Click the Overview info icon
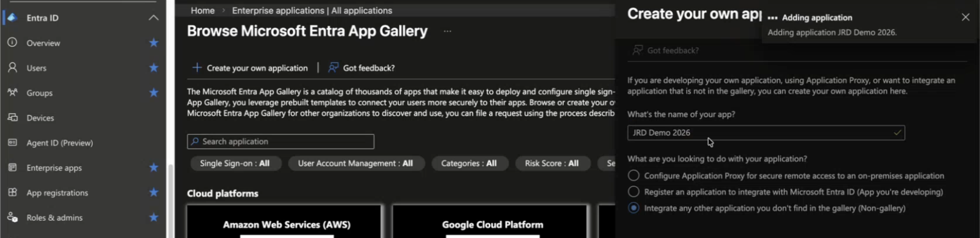The image size is (980, 238). [12, 42]
